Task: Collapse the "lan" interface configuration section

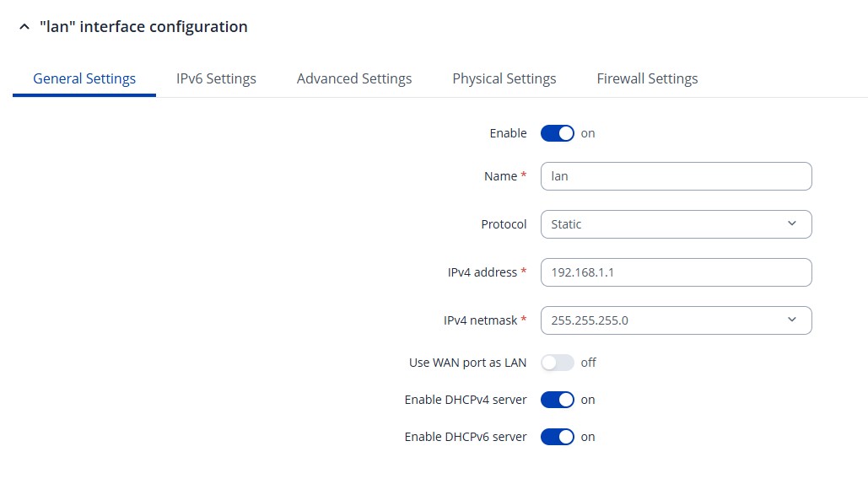Action: click(24, 27)
